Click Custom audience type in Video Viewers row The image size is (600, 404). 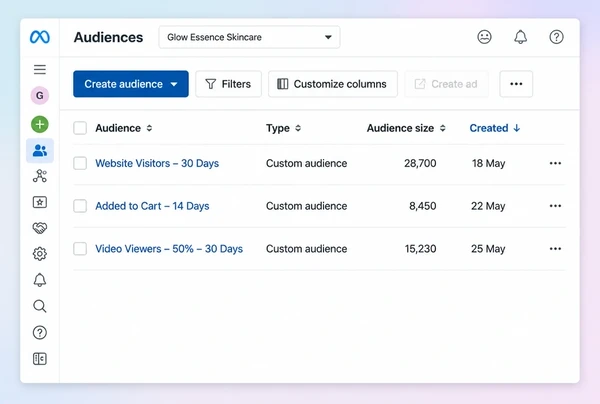click(307, 249)
